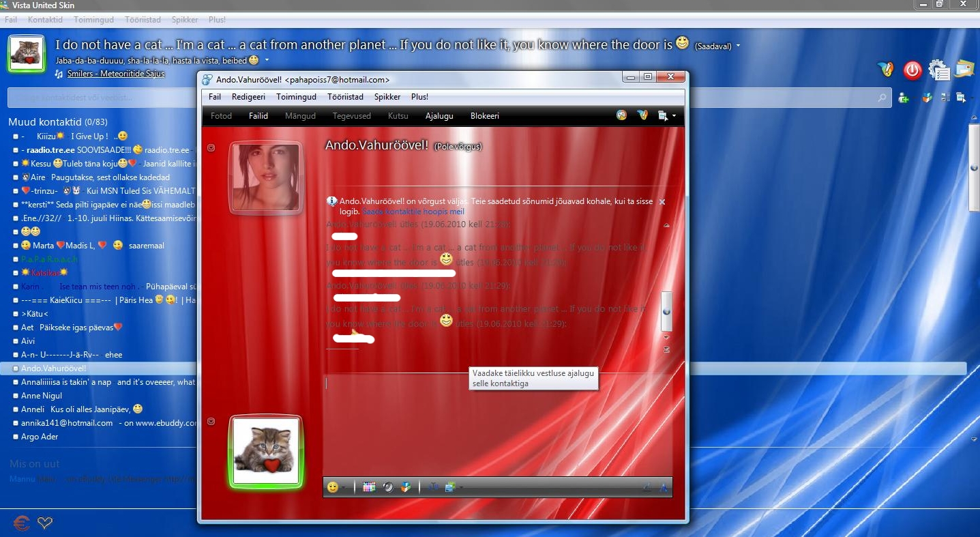The height and width of the screenshot is (537, 980).
Task: Click the colorful background grid icon in chat toolbar
Action: (x=369, y=487)
